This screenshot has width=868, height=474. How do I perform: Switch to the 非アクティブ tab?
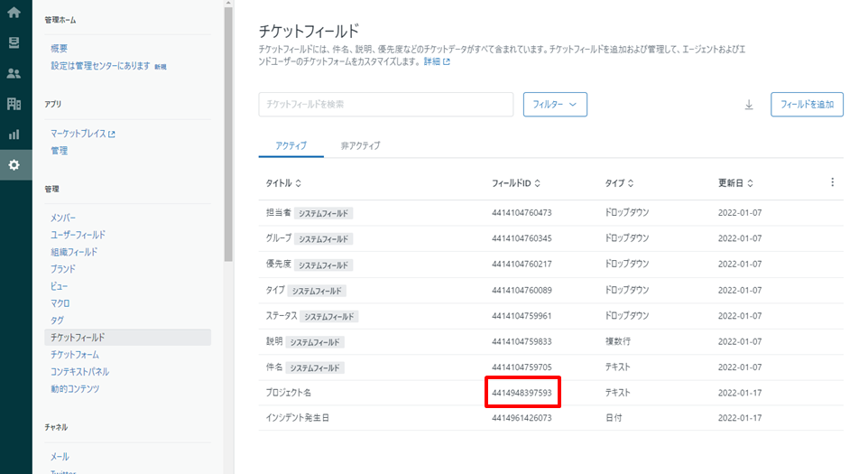(x=360, y=145)
